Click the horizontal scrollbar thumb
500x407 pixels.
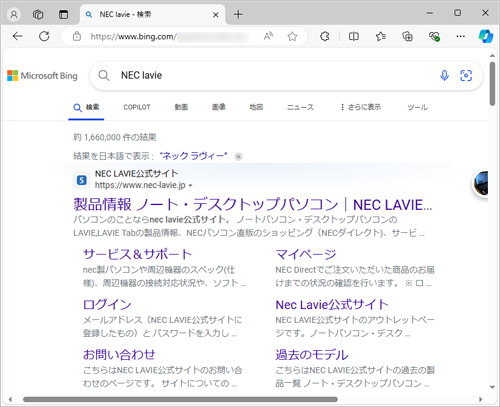click(x=180, y=399)
